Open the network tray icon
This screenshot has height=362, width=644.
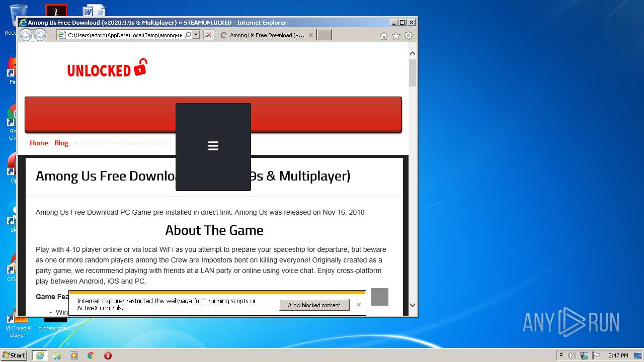point(585,355)
